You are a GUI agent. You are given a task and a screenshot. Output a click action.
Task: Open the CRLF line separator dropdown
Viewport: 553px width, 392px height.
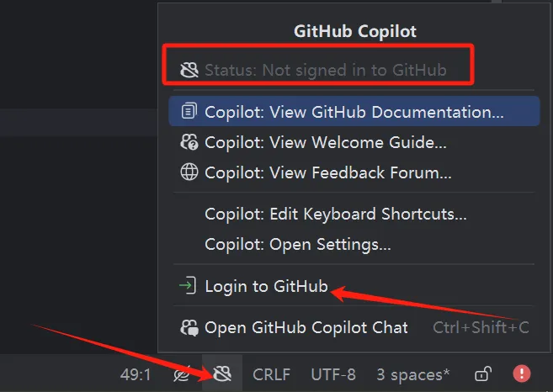pyautogui.click(x=271, y=374)
